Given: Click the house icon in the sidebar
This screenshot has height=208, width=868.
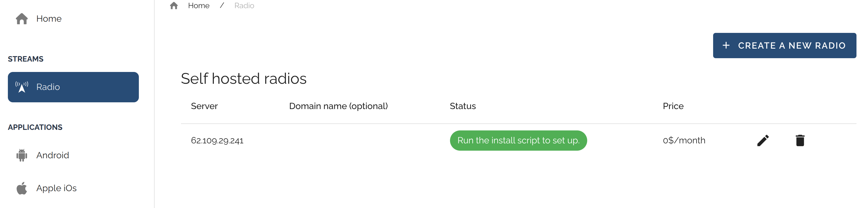Looking at the screenshot, I should point(22,19).
